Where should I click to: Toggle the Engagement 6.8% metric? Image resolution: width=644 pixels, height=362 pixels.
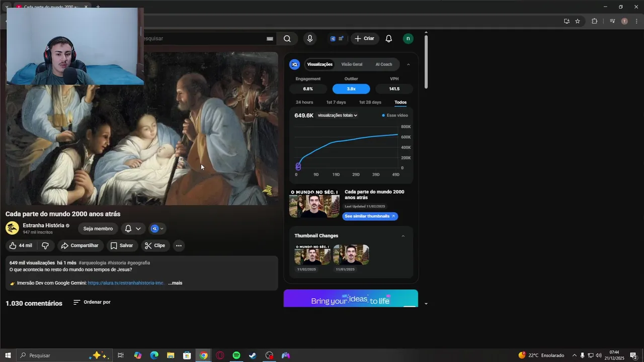click(308, 89)
